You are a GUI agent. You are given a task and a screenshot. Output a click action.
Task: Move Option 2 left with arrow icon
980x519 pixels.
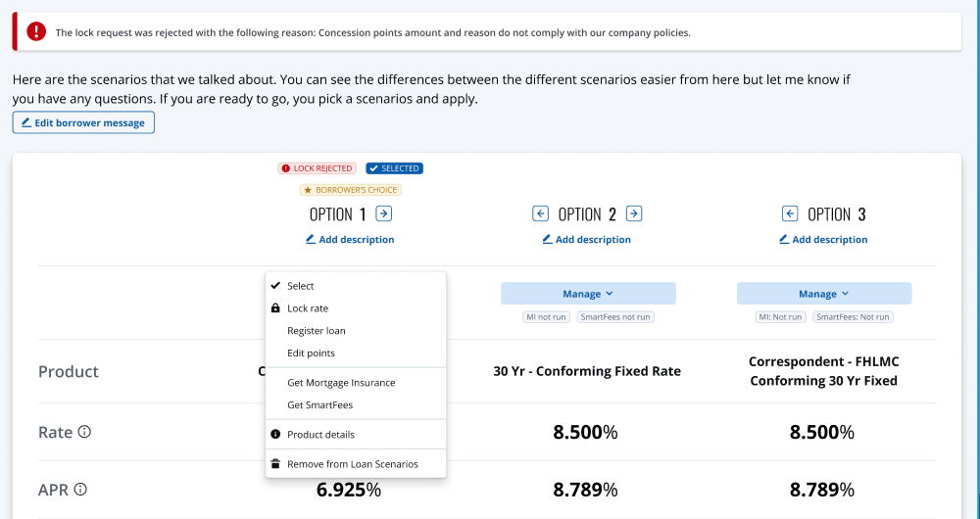tap(540, 213)
